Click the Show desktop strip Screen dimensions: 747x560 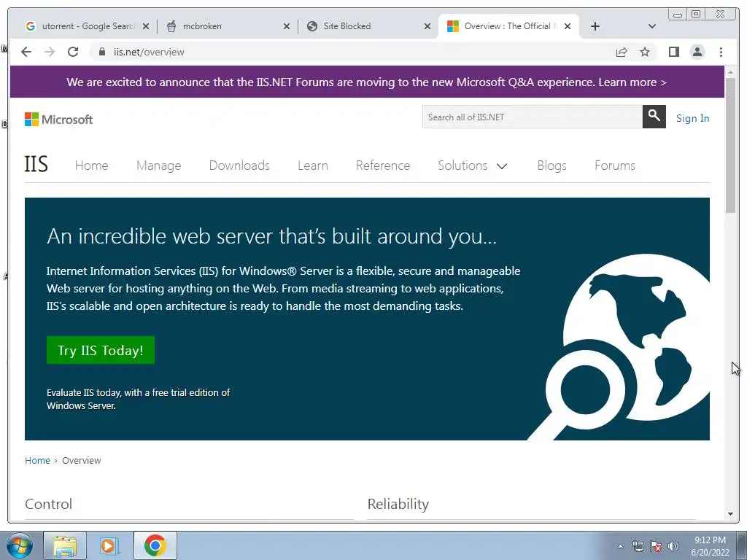coord(741,545)
